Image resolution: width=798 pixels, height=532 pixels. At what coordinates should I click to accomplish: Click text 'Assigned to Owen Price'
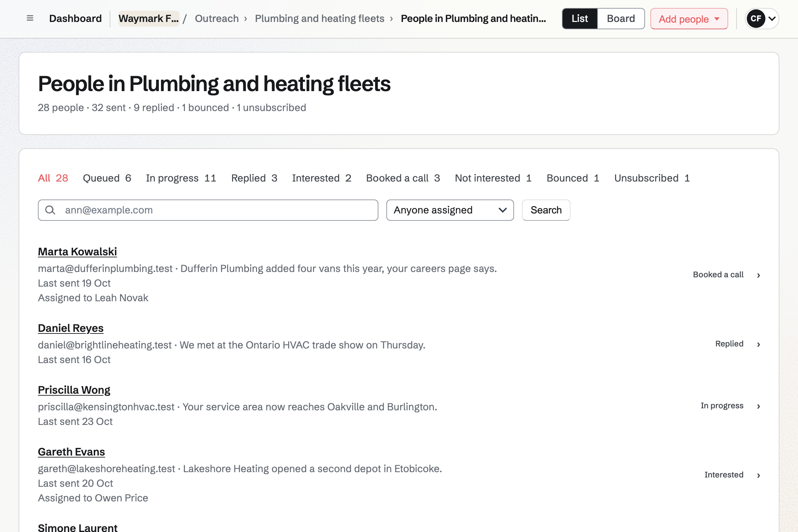[x=93, y=498]
